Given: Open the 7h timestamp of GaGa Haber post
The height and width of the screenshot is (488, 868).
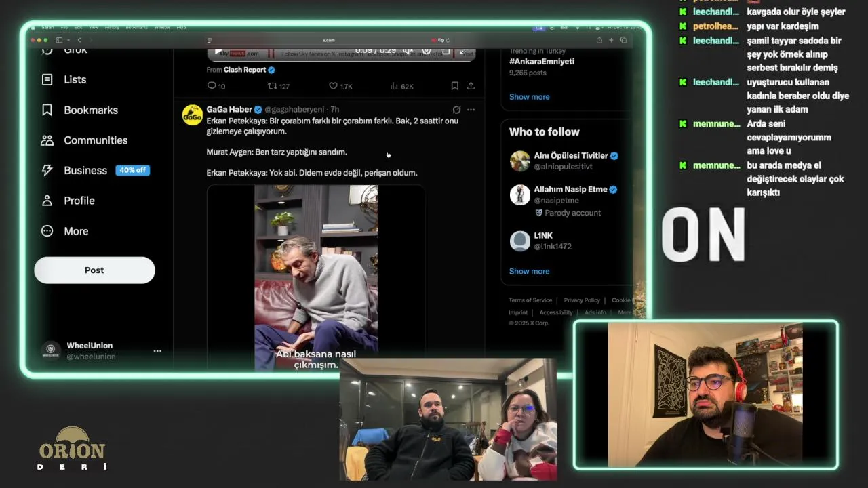Looking at the screenshot, I should coord(334,109).
